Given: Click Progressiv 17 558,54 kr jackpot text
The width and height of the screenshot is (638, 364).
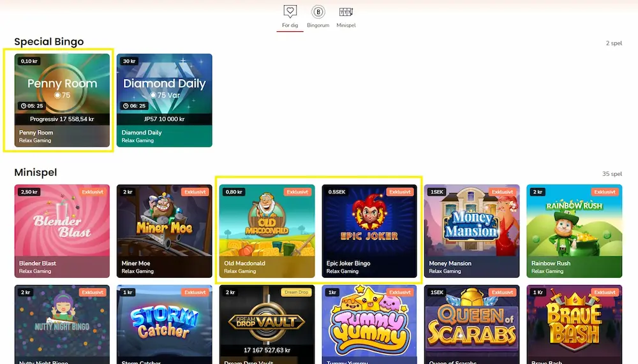Looking at the screenshot, I should coord(62,119).
